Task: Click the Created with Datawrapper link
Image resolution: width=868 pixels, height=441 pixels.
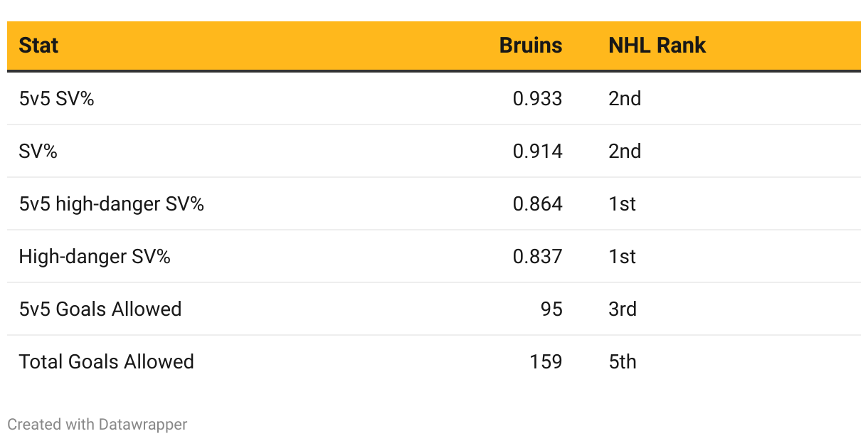Action: pyautogui.click(x=97, y=425)
